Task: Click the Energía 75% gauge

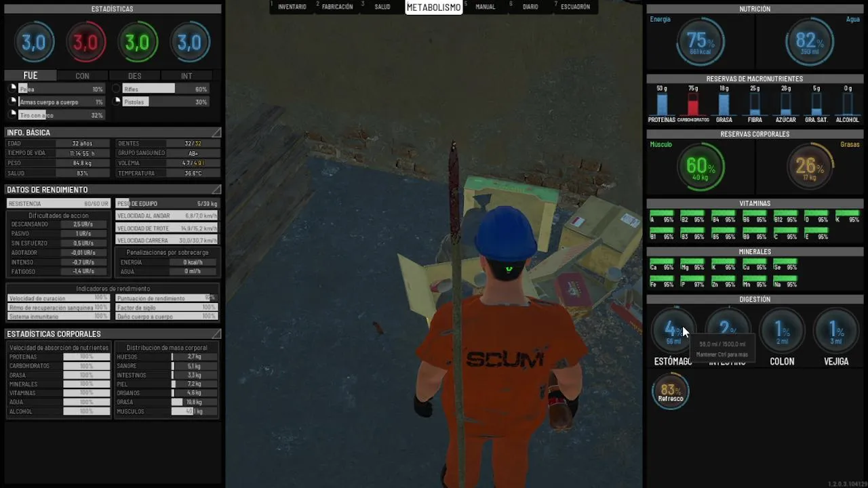Action: click(x=700, y=42)
